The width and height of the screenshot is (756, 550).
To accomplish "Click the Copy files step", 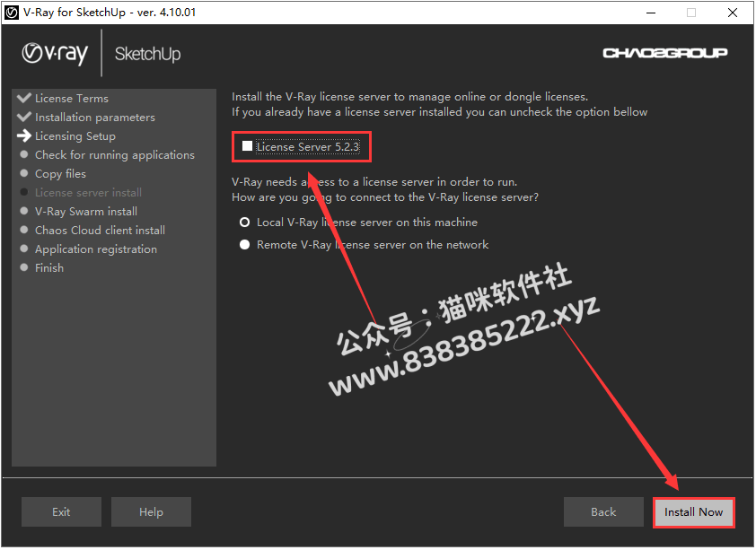I will click(60, 174).
